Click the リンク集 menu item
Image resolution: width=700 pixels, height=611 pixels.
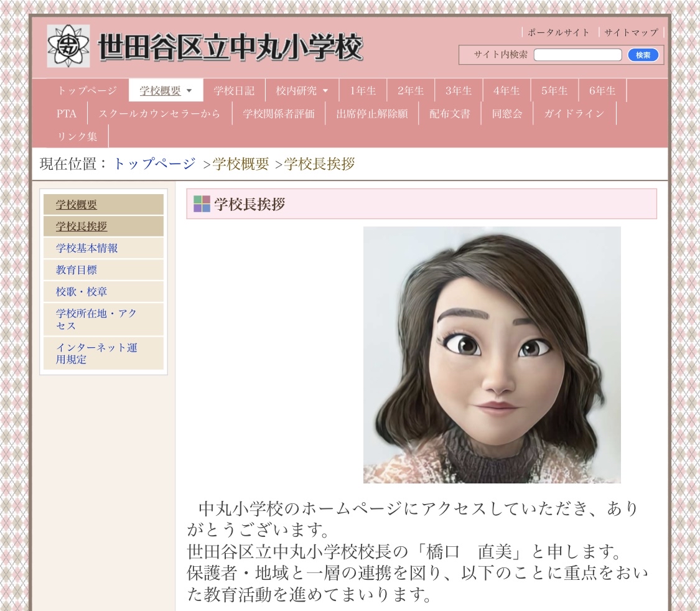pos(77,136)
